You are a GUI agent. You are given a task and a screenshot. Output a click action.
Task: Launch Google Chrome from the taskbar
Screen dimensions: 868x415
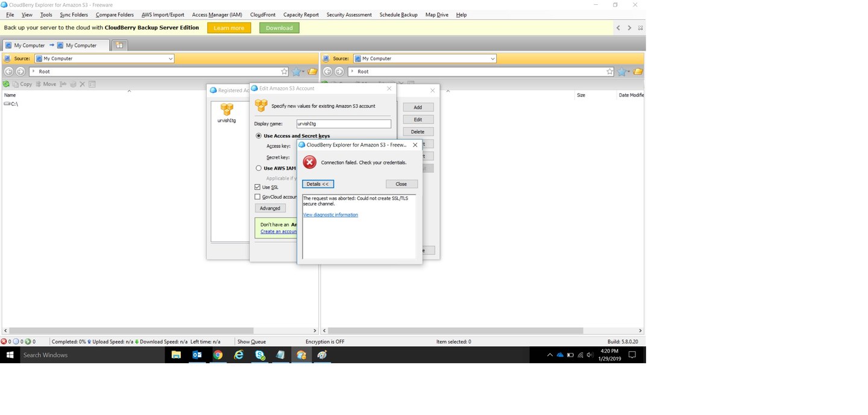tap(218, 355)
